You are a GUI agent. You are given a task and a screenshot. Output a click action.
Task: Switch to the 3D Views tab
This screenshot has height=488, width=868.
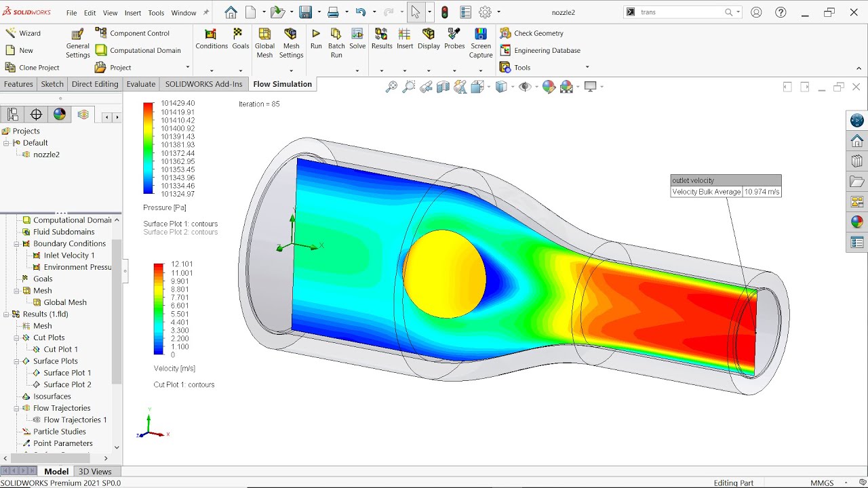coord(95,472)
